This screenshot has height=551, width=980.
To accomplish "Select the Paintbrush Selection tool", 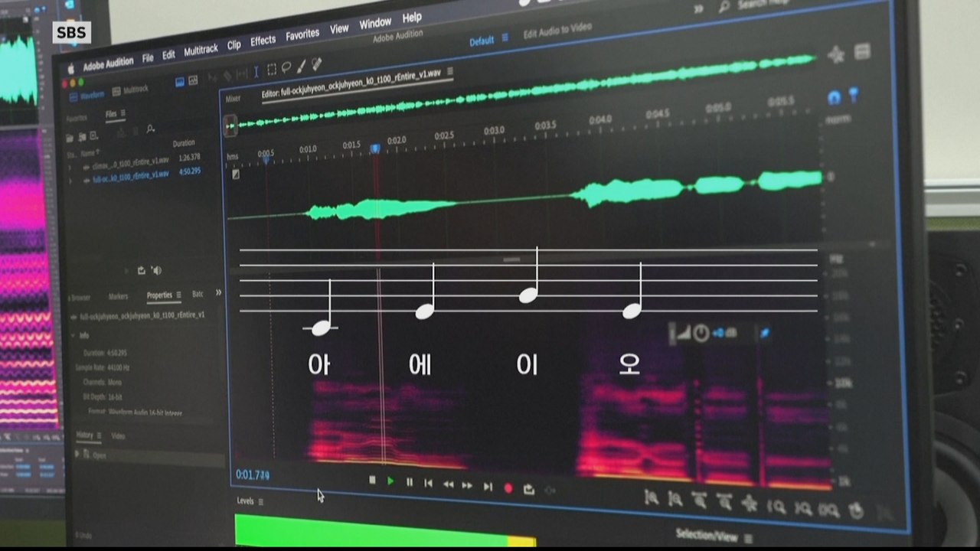I will 302,66.
